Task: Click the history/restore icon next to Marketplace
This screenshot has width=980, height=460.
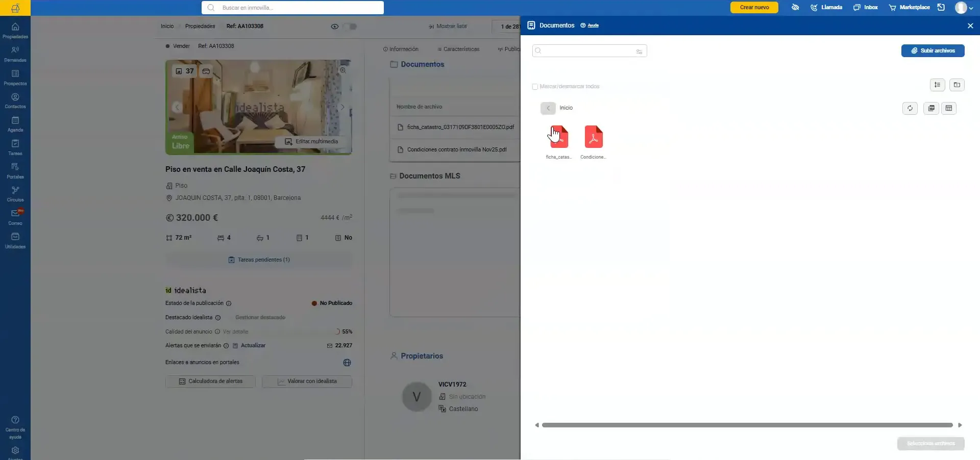Action: coord(941,7)
